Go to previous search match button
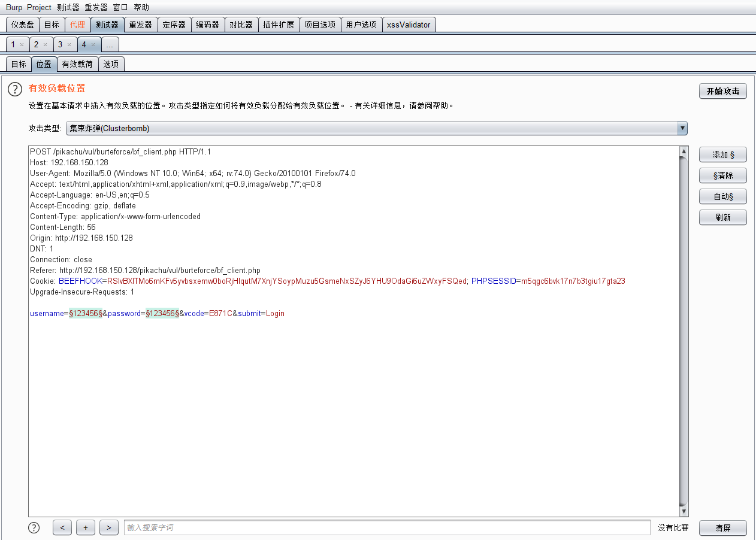The width and height of the screenshot is (756, 540). [62, 527]
